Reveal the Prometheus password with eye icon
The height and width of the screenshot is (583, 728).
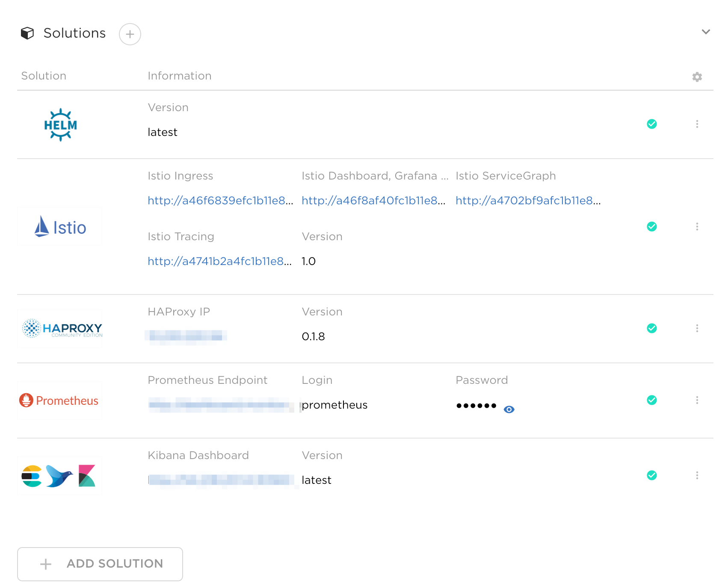coord(509,409)
